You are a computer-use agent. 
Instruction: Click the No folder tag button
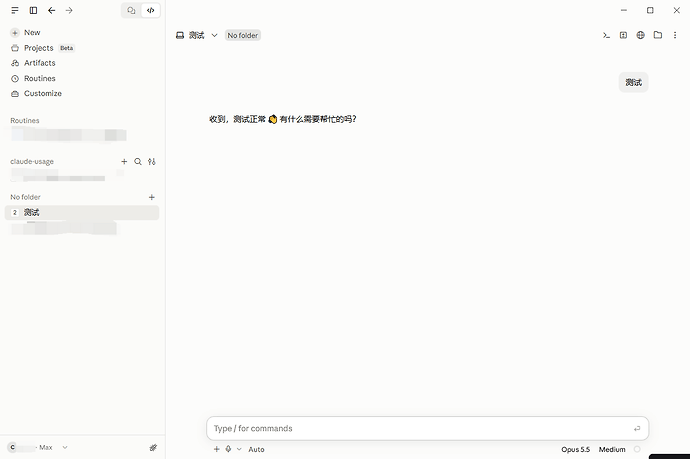point(243,35)
